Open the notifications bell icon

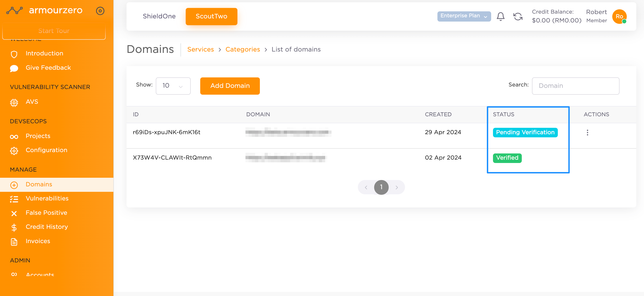click(500, 17)
